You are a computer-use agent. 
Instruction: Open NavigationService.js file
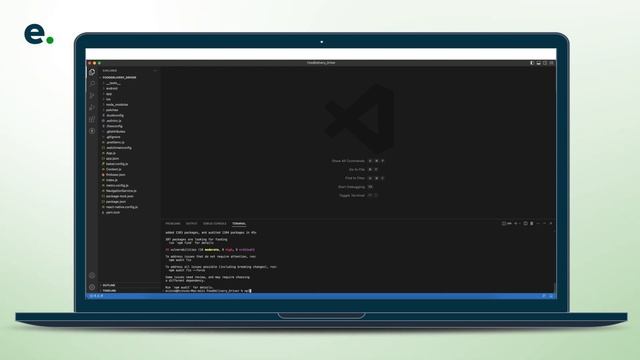(x=121, y=191)
